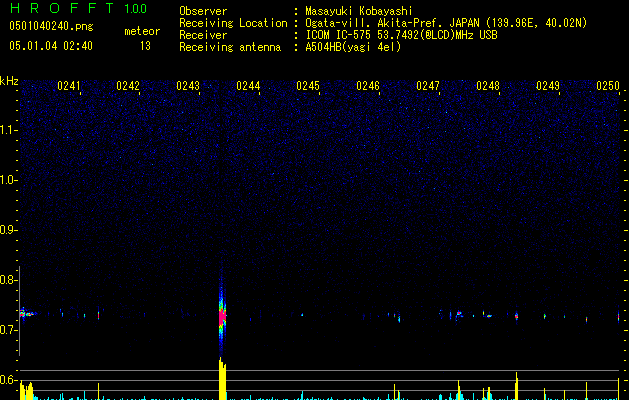Screen dimensions: 629x400
Task: Click the Receiving Location label
Action: (233, 23)
